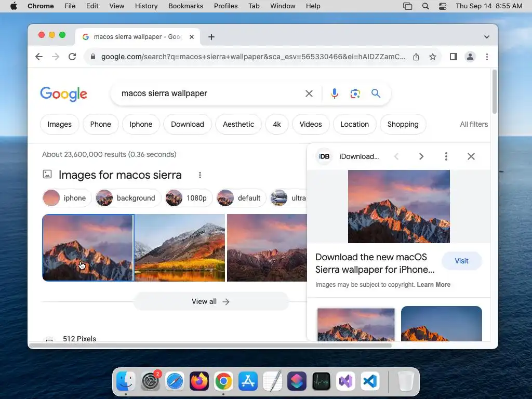Open Firefox from the Dock
The height and width of the screenshot is (399, 532).
[x=199, y=381]
